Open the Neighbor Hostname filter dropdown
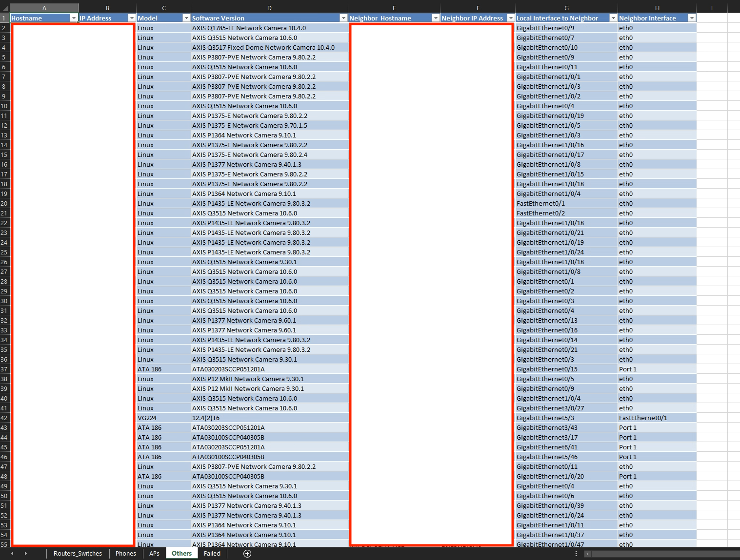740x560 pixels. [x=435, y=18]
